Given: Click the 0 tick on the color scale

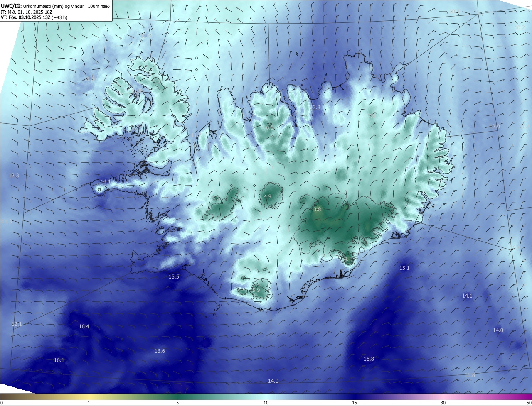Looking at the screenshot, I should pos(2,403).
